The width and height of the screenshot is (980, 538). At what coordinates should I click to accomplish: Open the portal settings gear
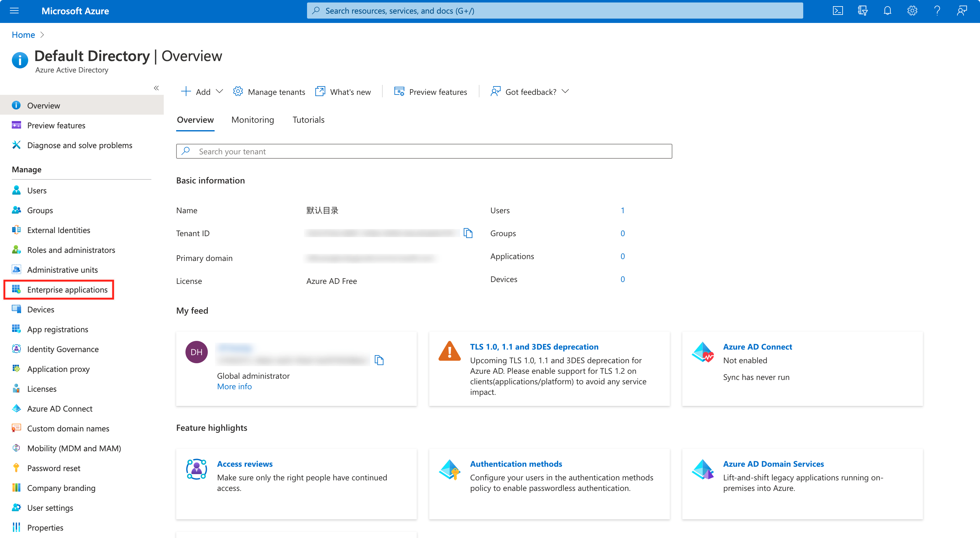click(912, 11)
